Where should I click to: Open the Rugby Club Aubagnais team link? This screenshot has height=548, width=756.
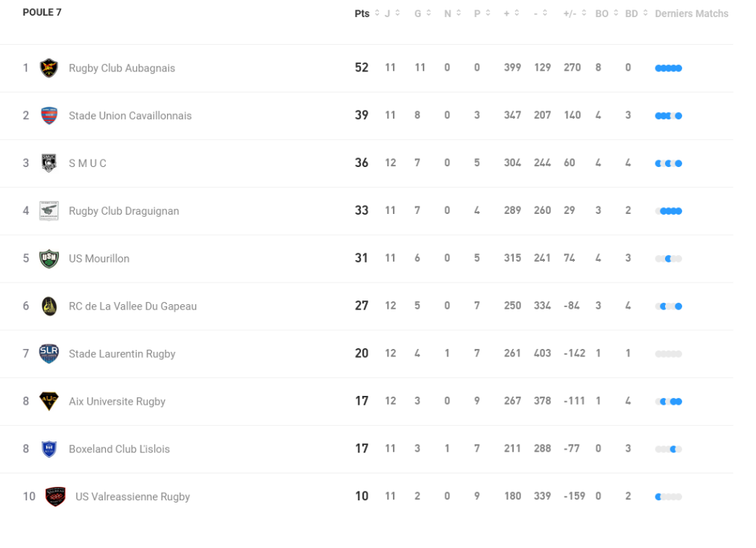(x=122, y=68)
